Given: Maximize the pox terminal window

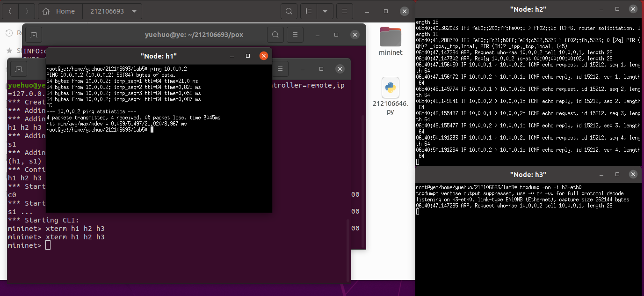Looking at the screenshot, I should tap(336, 35).
